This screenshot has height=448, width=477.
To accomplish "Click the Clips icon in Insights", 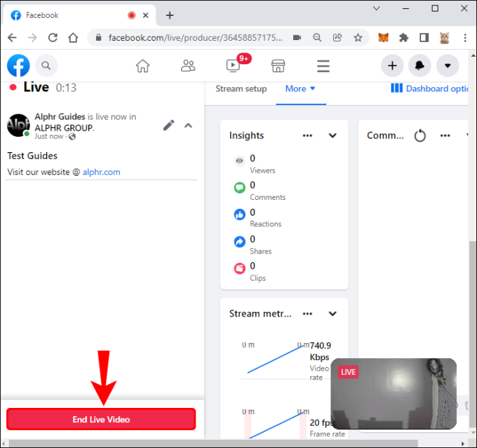I will (x=239, y=268).
